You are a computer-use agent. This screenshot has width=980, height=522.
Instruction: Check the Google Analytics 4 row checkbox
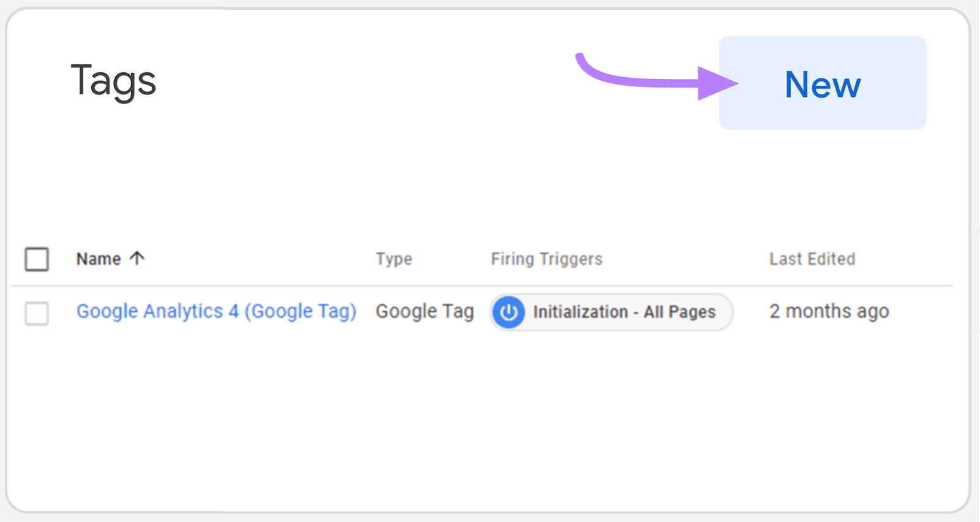36,314
